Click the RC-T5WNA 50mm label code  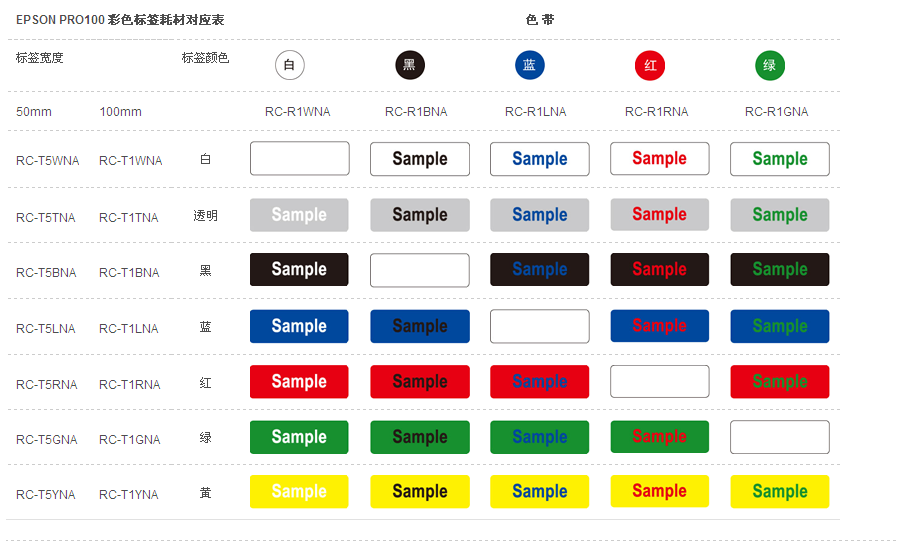[47, 161]
